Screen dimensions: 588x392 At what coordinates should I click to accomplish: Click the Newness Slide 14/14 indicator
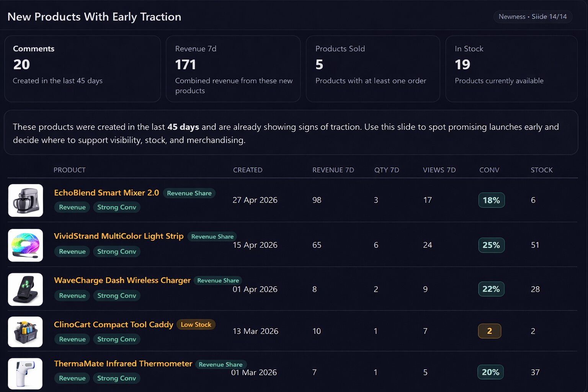533,17
